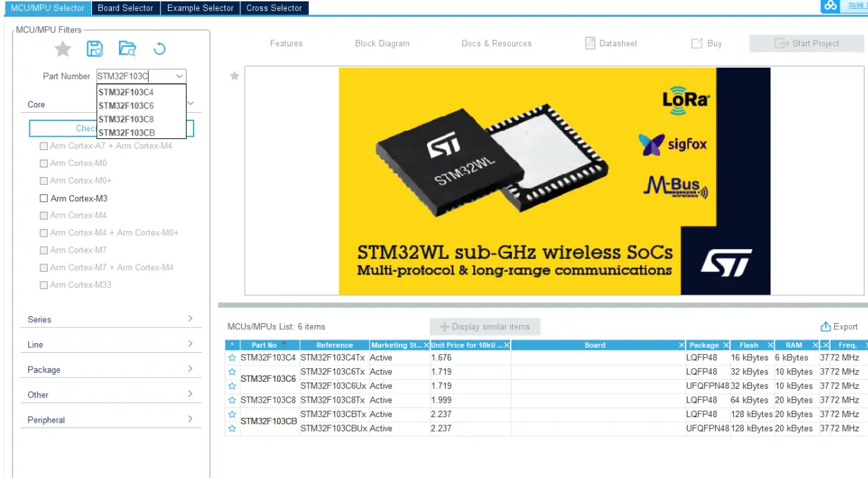
Task: Click the favorites star icon in MCU filters
Action: click(63, 48)
